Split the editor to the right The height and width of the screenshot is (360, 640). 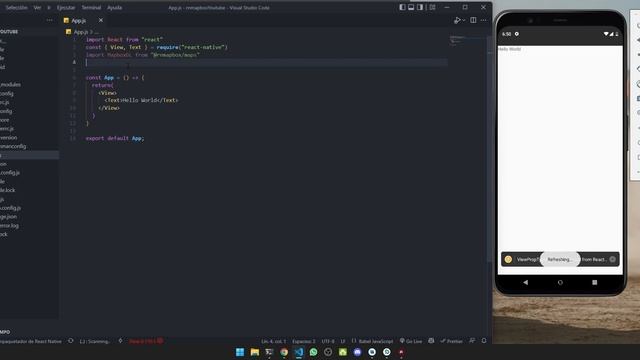(473, 20)
